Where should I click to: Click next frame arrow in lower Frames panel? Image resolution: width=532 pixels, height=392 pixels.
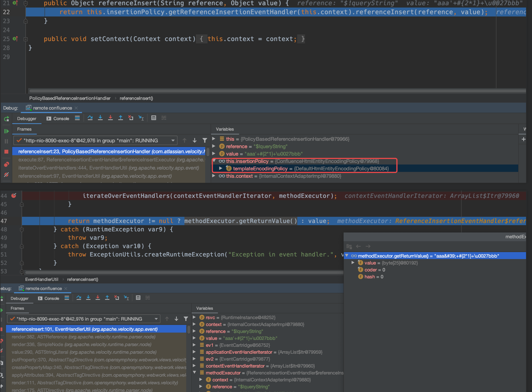point(176,319)
